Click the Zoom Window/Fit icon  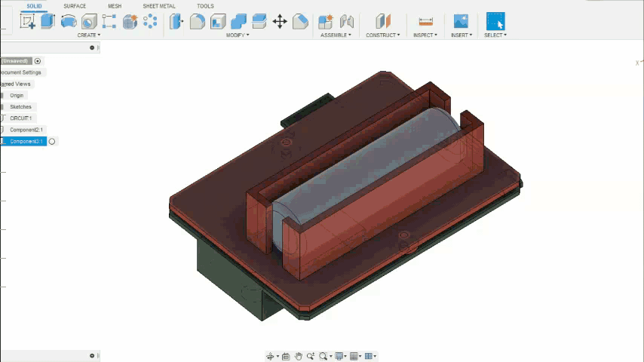click(324, 356)
